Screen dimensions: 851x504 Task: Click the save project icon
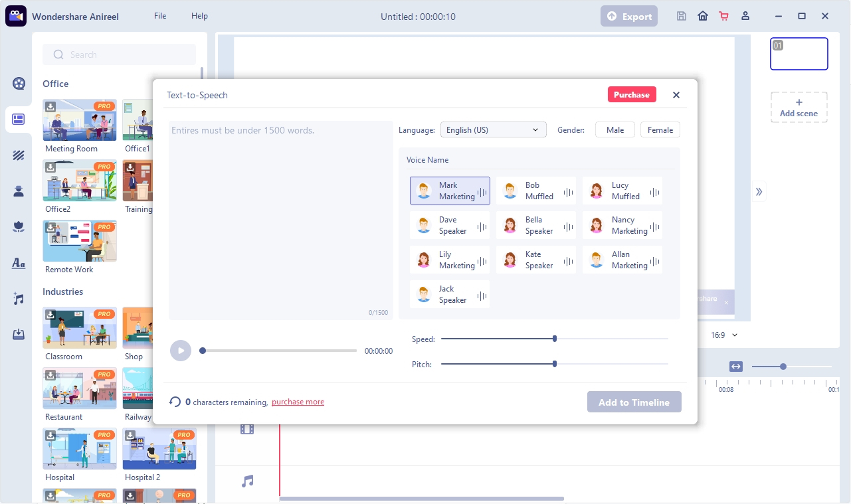(682, 16)
